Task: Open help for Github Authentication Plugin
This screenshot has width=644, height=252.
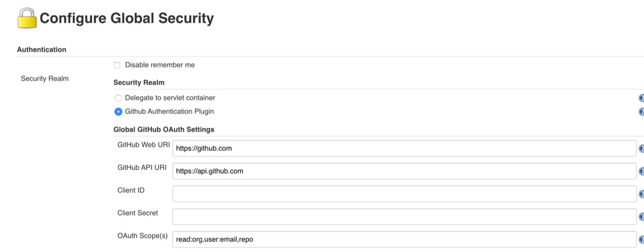Action: 641,112
